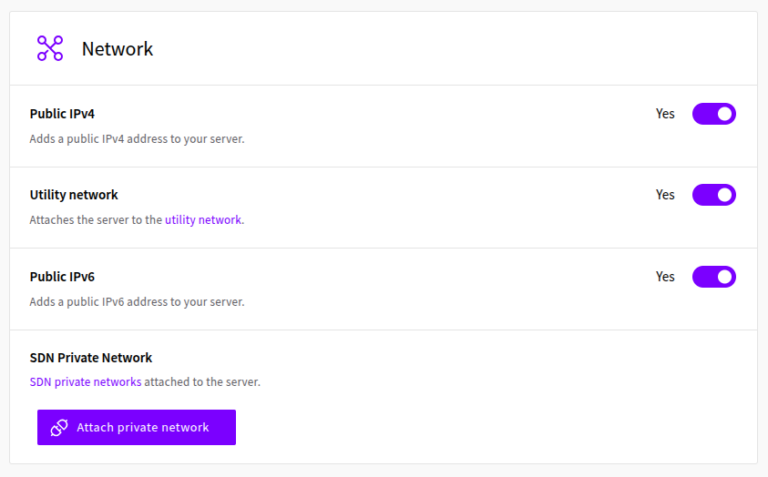Click the chain-link icon on Attach button
Screen dimensions: 768x477
[59, 428]
